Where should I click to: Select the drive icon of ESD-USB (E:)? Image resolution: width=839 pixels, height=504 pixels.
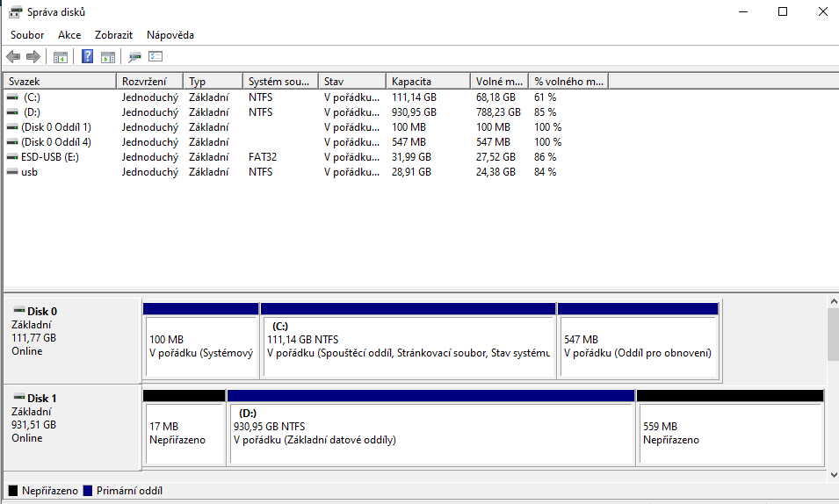pyautogui.click(x=12, y=157)
